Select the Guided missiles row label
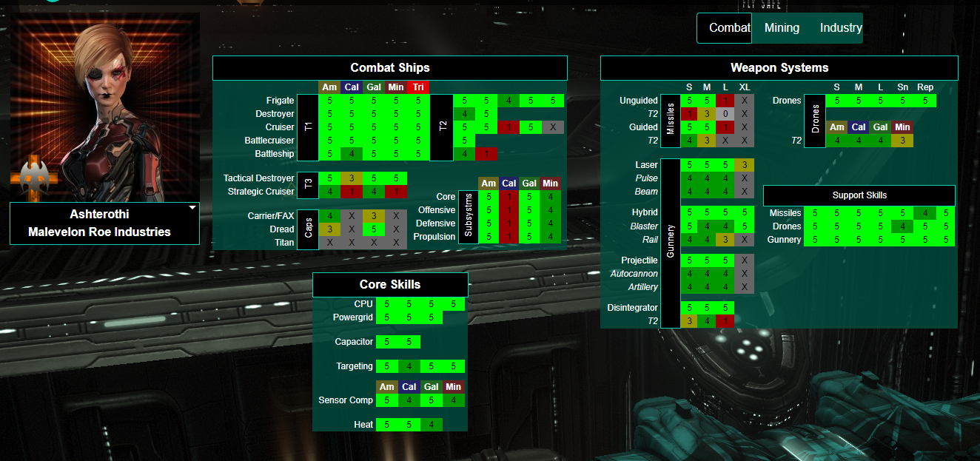 (x=643, y=127)
